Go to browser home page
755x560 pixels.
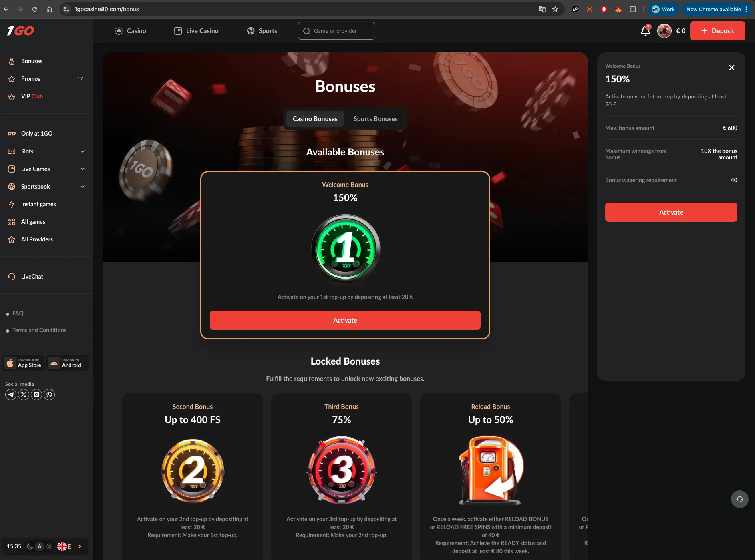49,9
